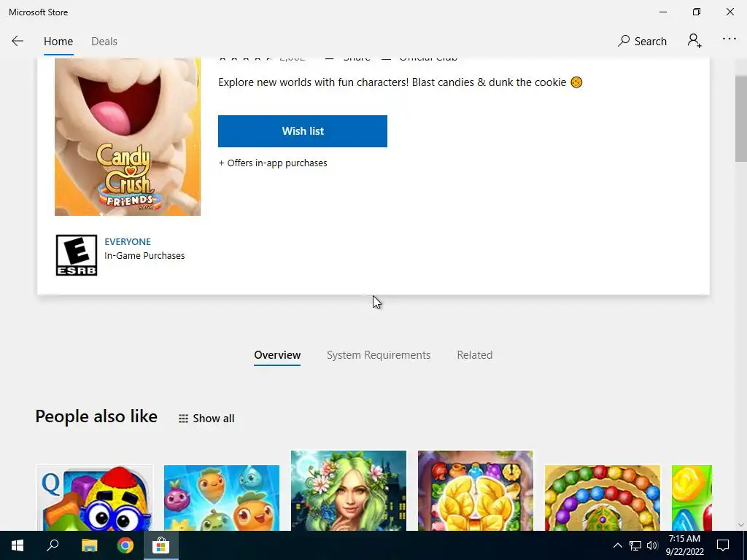Screen dimensions: 747x560
Task: Open the Windows Start menu
Action: click(18, 545)
